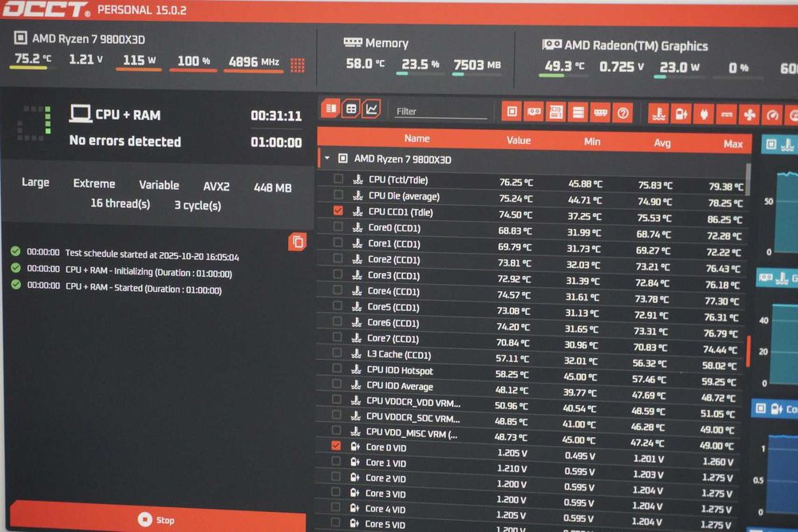Switch to the table view layout
798x532 pixels.
(351, 108)
